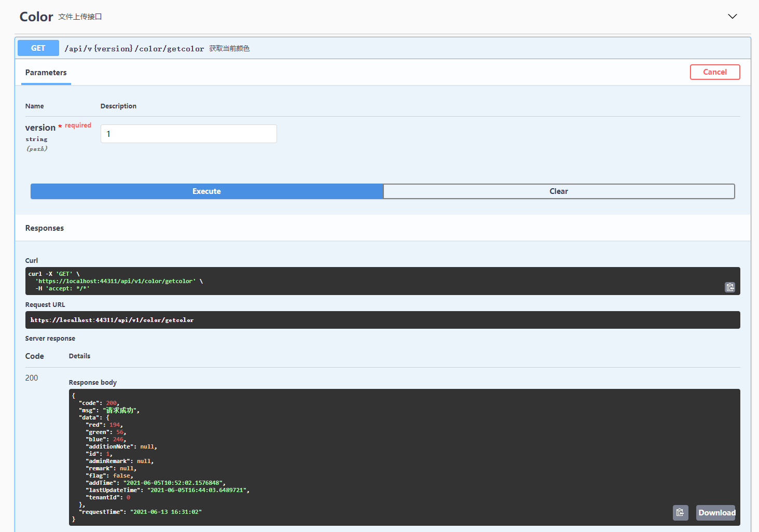
Task: Click the "addTime" timestamp value
Action: (173, 483)
